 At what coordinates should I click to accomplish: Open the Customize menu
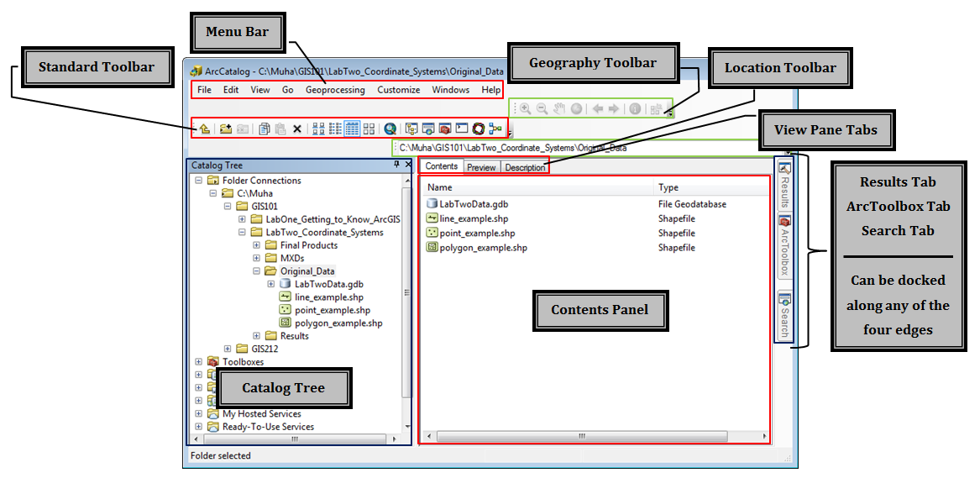399,90
